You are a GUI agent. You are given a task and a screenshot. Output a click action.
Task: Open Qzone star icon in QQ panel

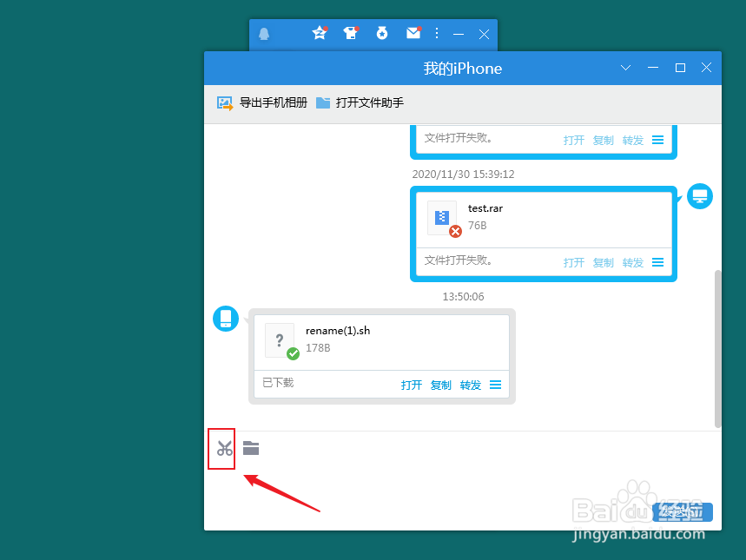pos(320,33)
